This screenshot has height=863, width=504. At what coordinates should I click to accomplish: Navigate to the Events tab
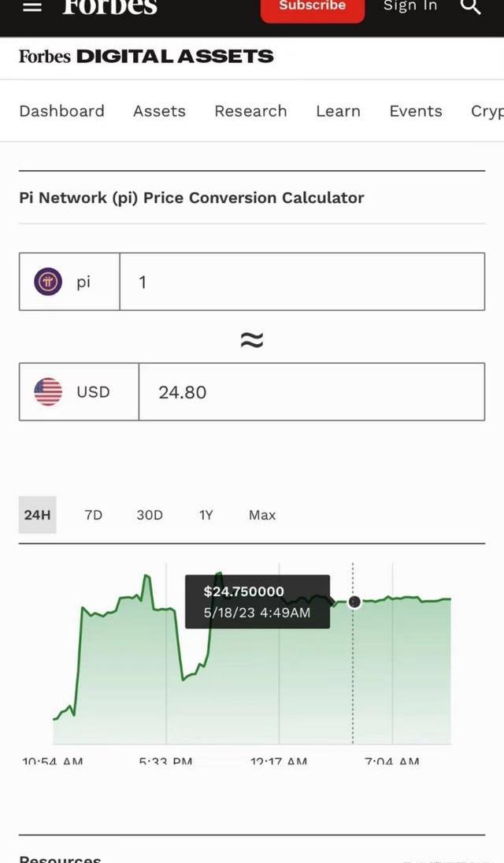pos(416,111)
